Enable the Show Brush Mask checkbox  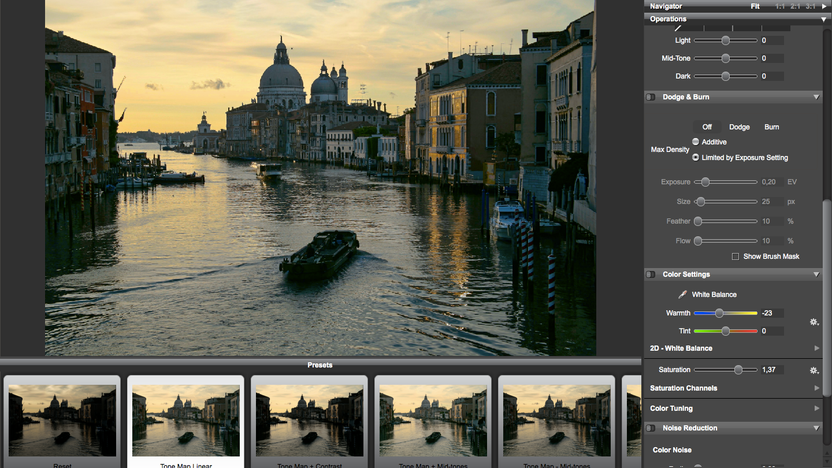tap(735, 256)
